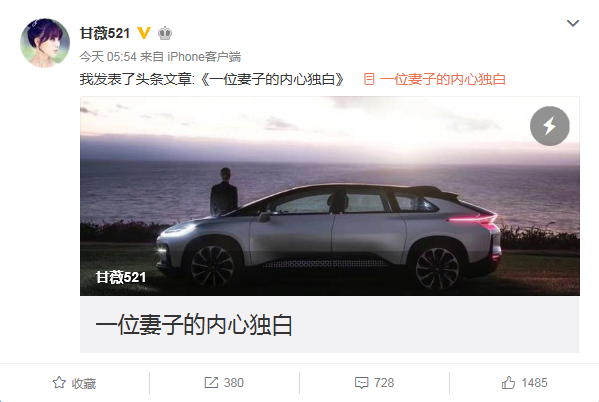
Task: Open the 728 comments section
Action: 374,383
